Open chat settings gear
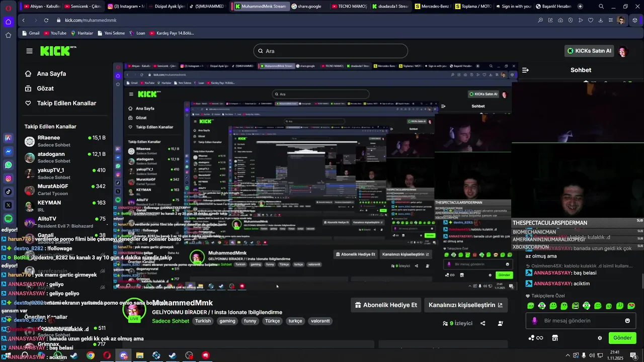644x362 pixels. (x=600, y=338)
